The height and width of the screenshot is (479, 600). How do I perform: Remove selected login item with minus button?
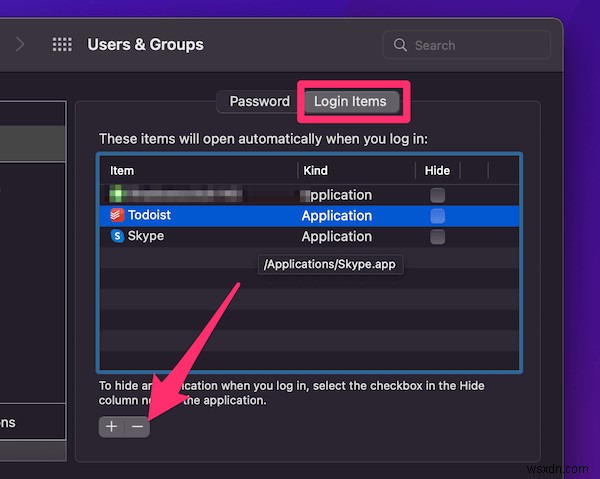coord(137,426)
